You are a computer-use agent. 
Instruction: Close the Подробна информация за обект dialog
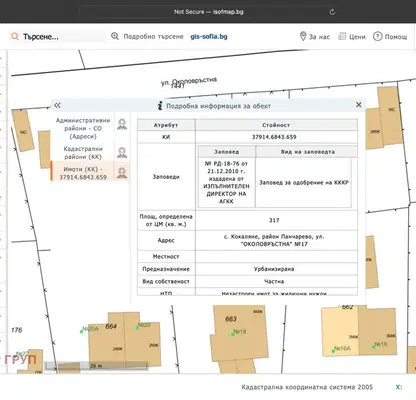tap(359, 105)
